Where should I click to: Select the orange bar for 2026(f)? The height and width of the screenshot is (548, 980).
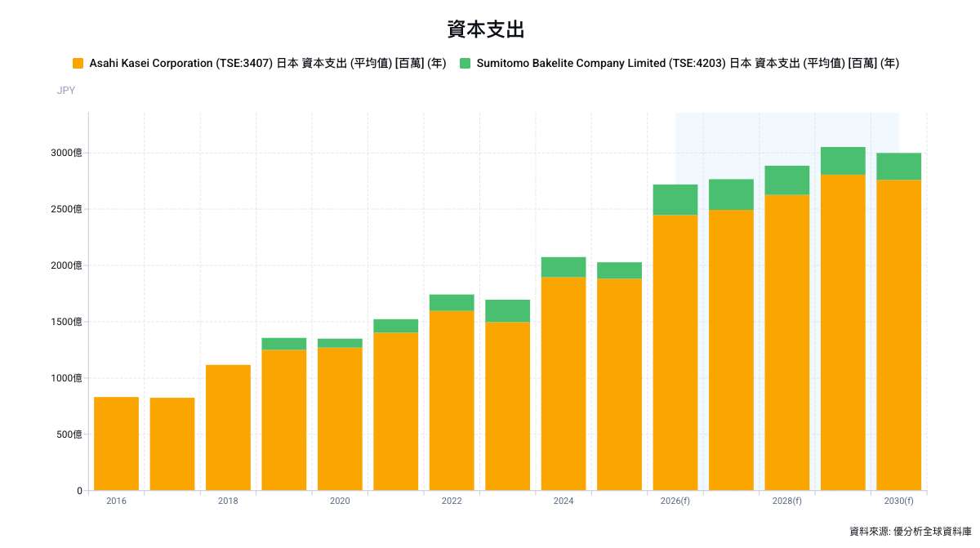675,353
